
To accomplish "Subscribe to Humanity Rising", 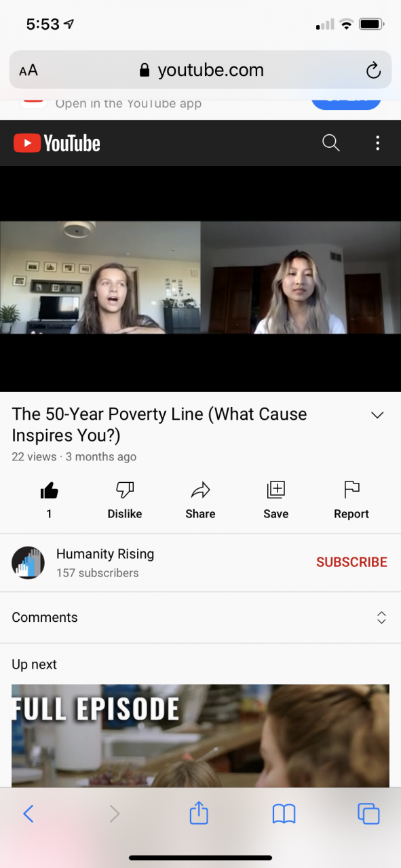I will [x=351, y=562].
